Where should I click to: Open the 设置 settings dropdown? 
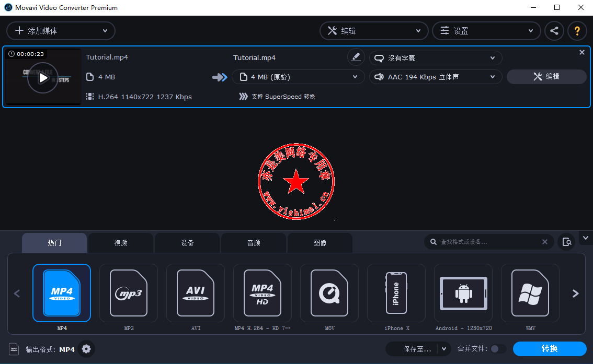486,31
